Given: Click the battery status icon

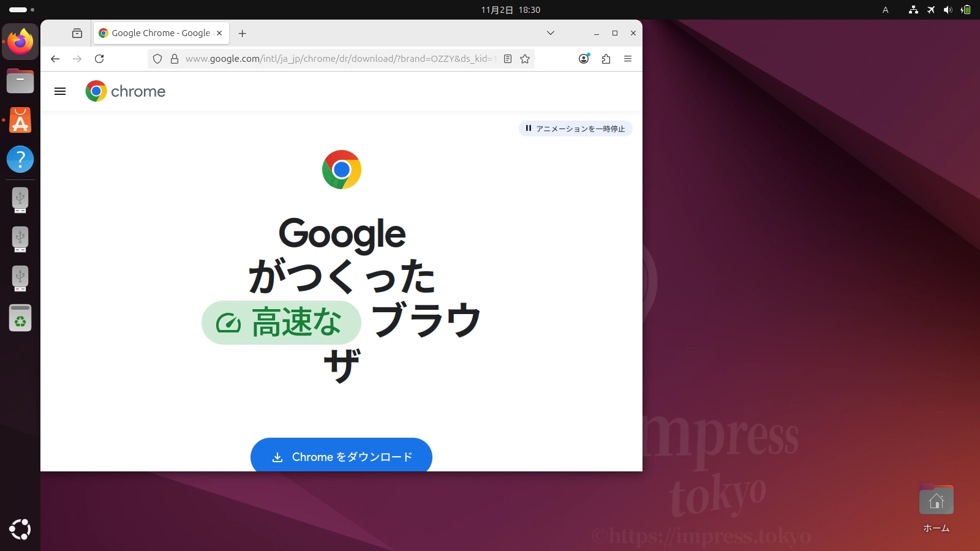Looking at the screenshot, I should click(x=966, y=10).
